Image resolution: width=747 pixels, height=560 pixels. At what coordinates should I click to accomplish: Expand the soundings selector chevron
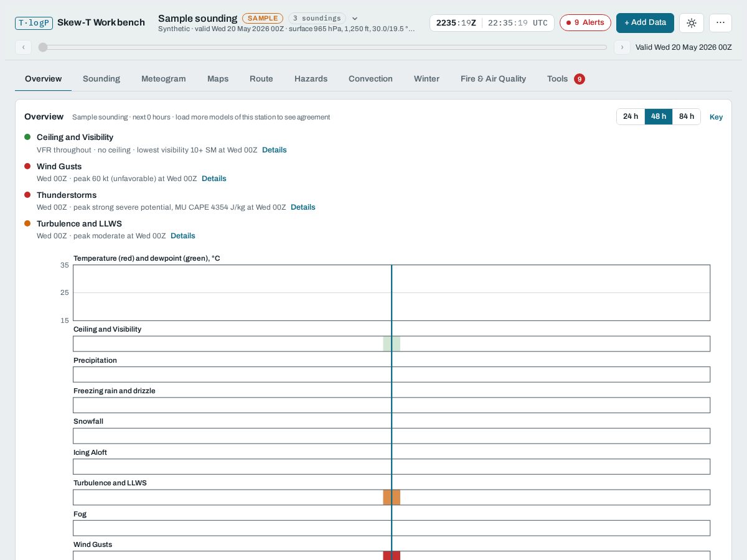click(x=355, y=19)
